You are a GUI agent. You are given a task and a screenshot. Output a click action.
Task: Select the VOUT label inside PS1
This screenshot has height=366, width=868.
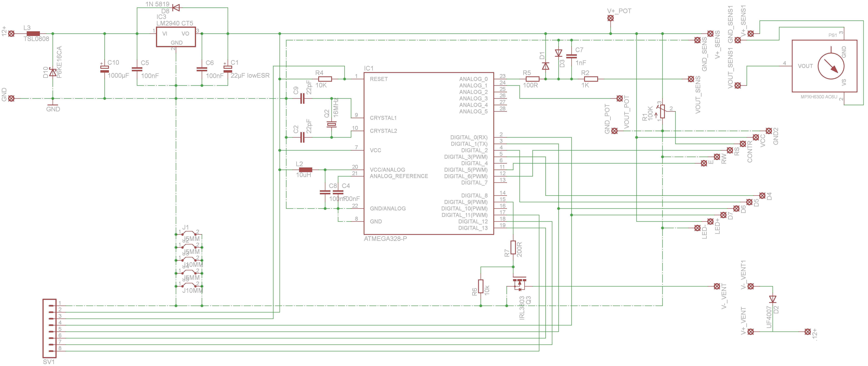point(805,66)
